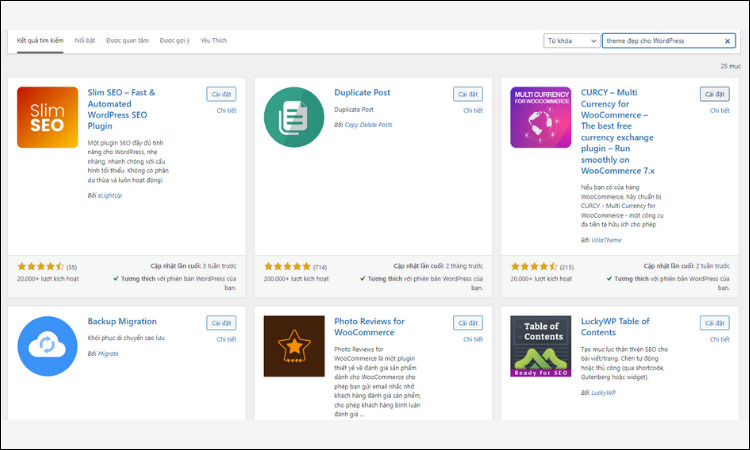The image size is (750, 450).
Task: Open the Yêu Thích tab
Action: 213,41
